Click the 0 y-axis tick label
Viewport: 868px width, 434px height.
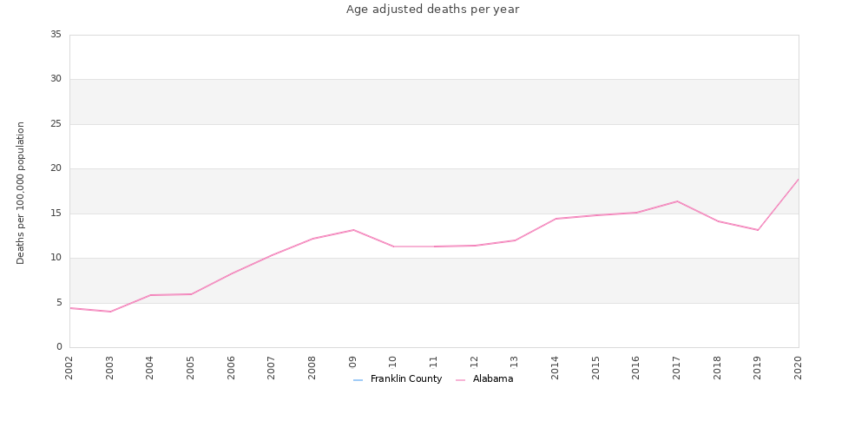tap(59, 347)
